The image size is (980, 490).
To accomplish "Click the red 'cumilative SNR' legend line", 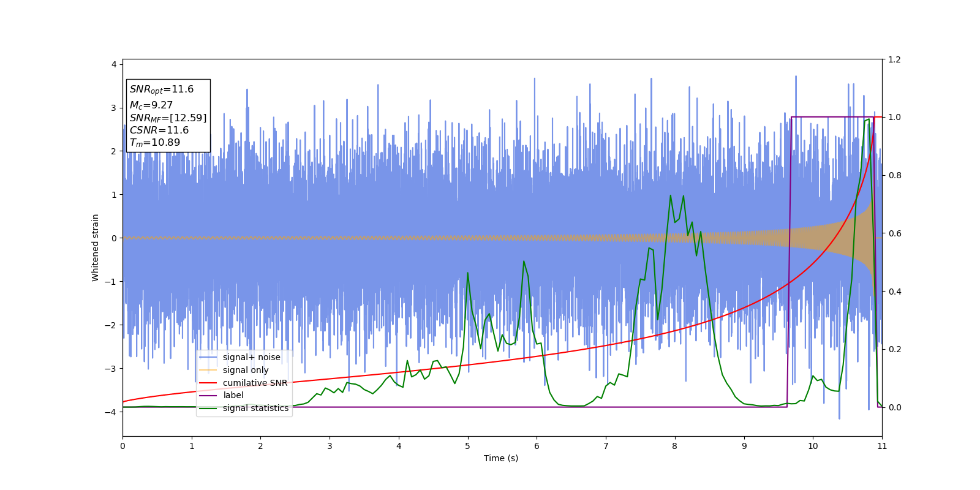I will pos(208,383).
